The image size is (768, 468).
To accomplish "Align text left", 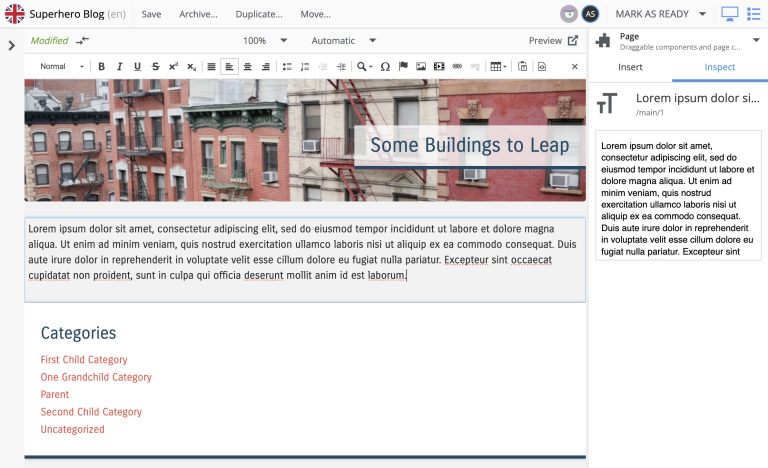I will [229, 67].
